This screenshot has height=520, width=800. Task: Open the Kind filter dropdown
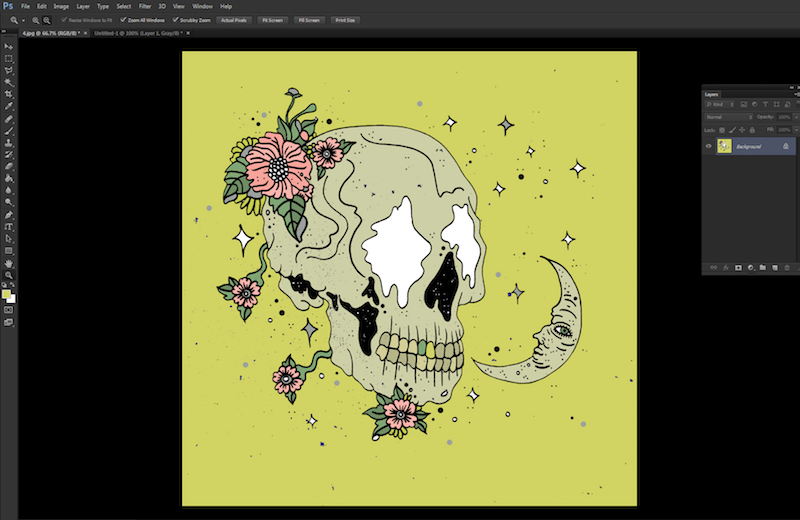coord(720,104)
